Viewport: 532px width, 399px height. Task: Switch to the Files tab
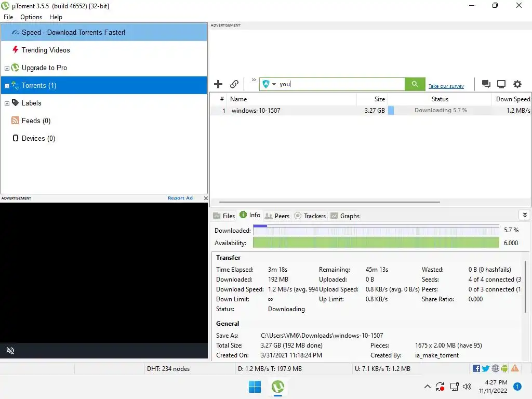pyautogui.click(x=224, y=216)
